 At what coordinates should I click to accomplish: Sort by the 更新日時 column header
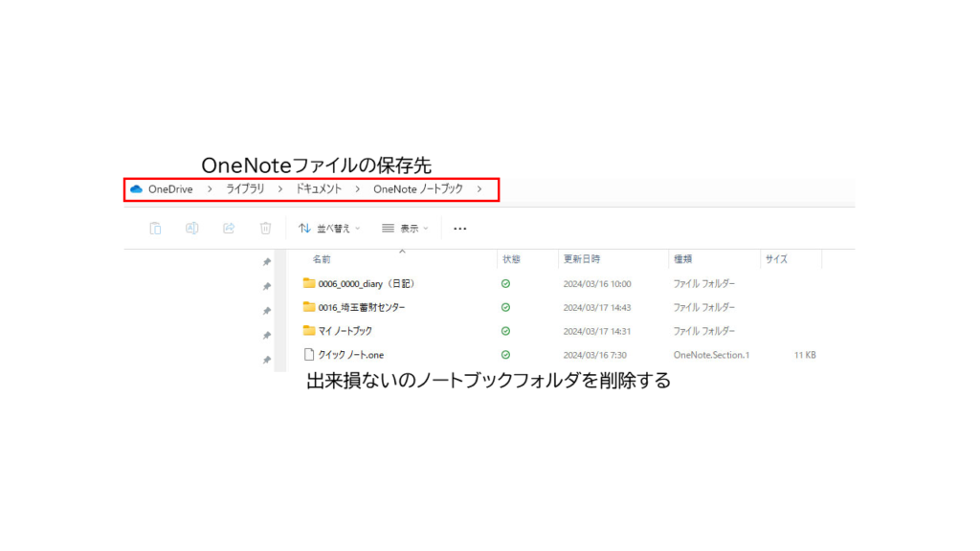coord(581,259)
